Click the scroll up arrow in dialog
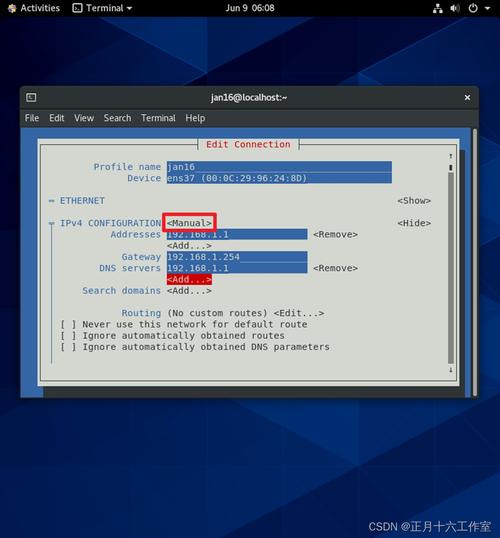Image resolution: width=500 pixels, height=538 pixels. tap(451, 156)
